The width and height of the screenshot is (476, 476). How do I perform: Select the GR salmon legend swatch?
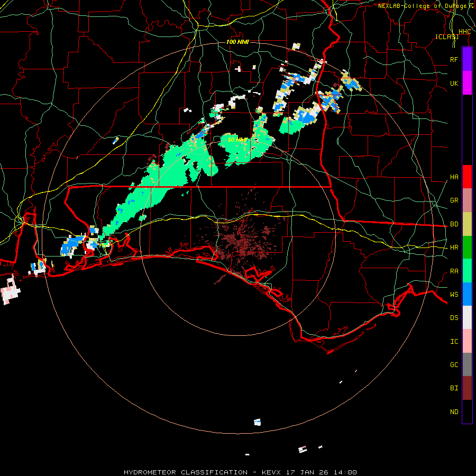[x=467, y=200]
